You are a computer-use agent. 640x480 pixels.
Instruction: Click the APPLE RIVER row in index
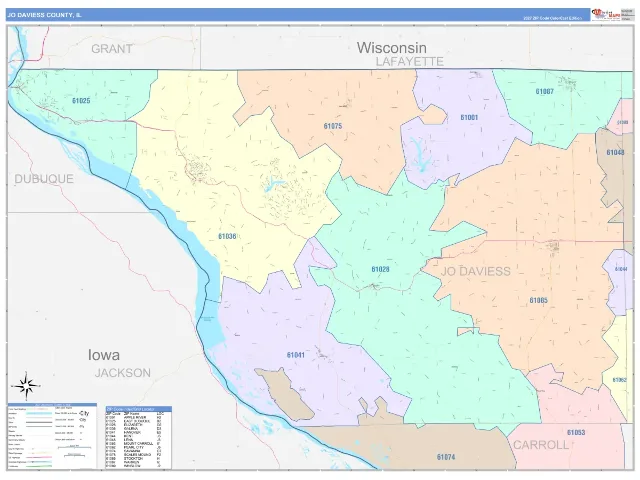pyautogui.click(x=135, y=418)
